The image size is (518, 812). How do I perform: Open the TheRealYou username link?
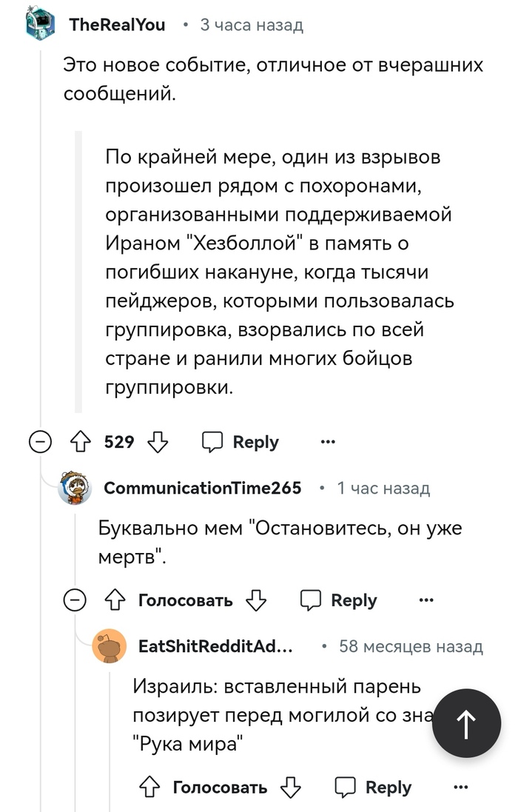[117, 25]
